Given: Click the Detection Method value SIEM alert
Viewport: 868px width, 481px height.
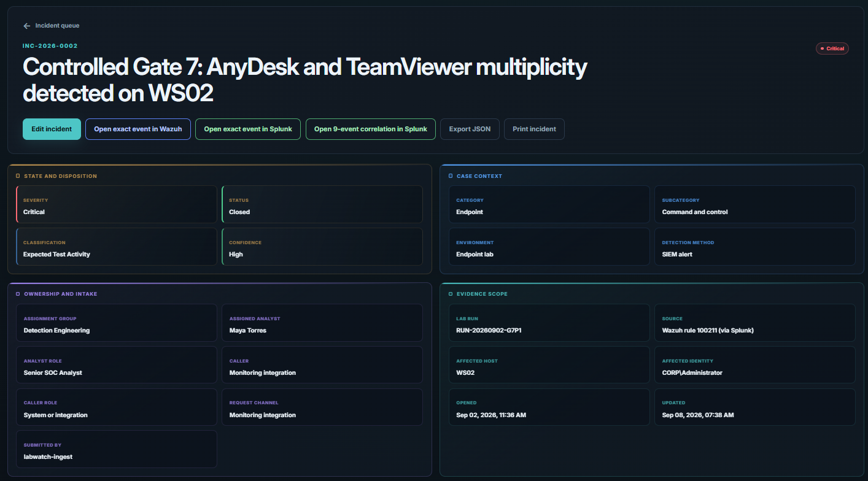Looking at the screenshot, I should (x=677, y=254).
